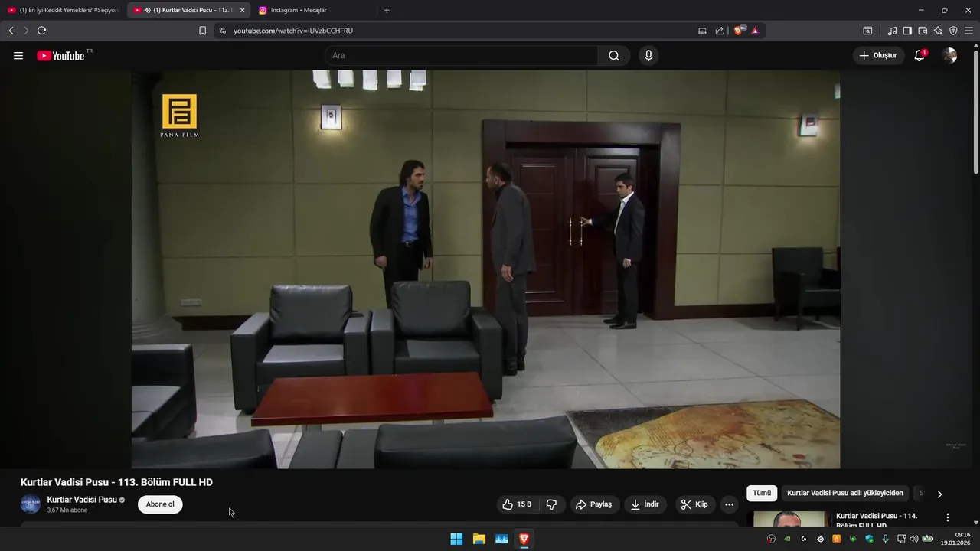Open the Windows Security tray shield
Screen dimensions: 980x551
tap(869, 539)
